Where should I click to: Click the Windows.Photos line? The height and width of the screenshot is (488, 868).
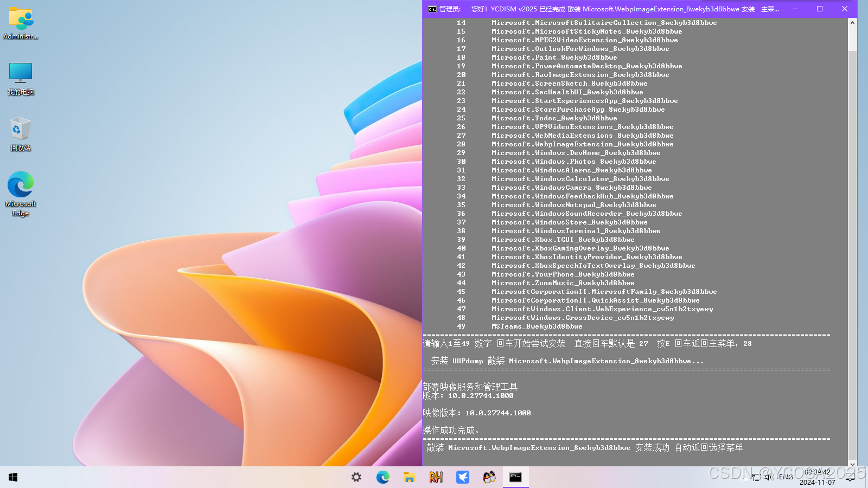(556, 162)
